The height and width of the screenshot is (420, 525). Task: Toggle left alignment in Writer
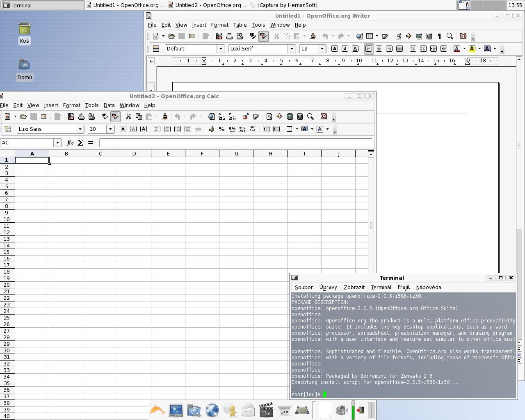pos(369,48)
